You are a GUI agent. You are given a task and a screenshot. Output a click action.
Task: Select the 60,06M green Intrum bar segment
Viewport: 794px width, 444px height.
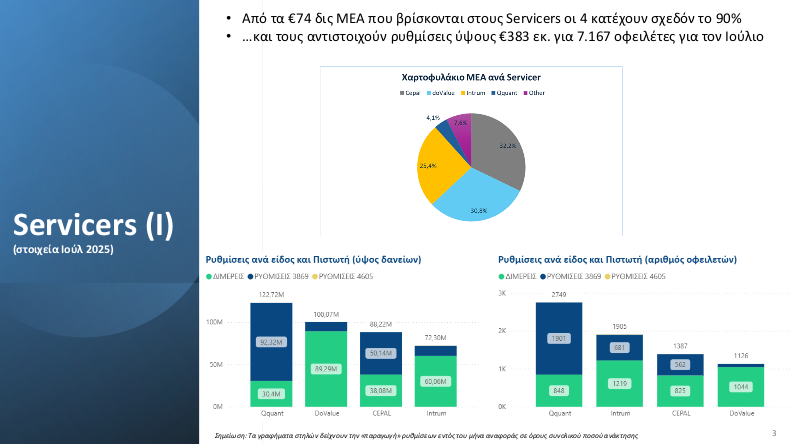[436, 381]
